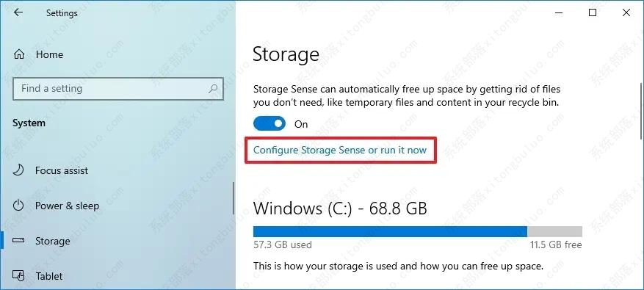Select the Focus assist moon icon
The height and width of the screenshot is (290, 644).
tap(18, 170)
